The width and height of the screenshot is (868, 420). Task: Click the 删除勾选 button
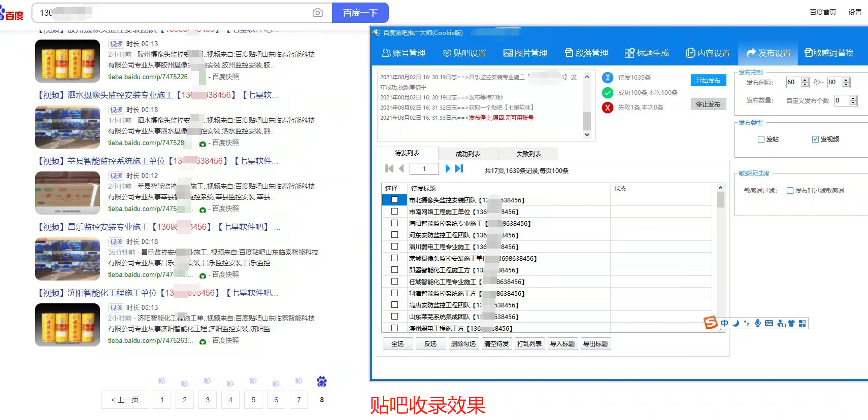pos(463,343)
